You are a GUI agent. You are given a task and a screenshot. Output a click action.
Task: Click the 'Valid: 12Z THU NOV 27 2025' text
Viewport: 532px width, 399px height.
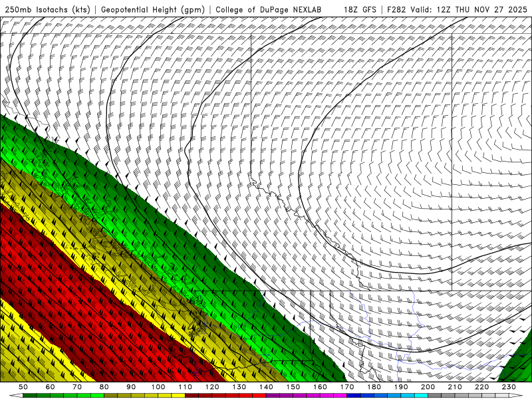[x=469, y=9]
